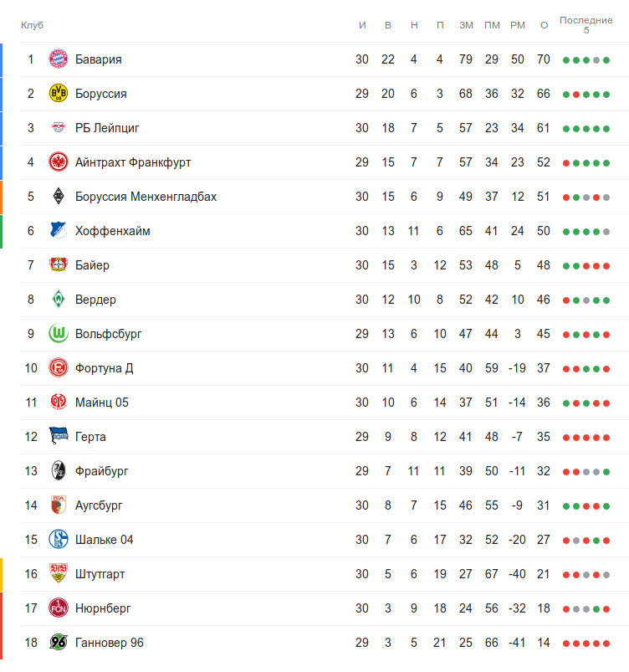Viewport: 629px width, 672px height.
Task: Select the Майнц 05 row name
Action: point(101,403)
